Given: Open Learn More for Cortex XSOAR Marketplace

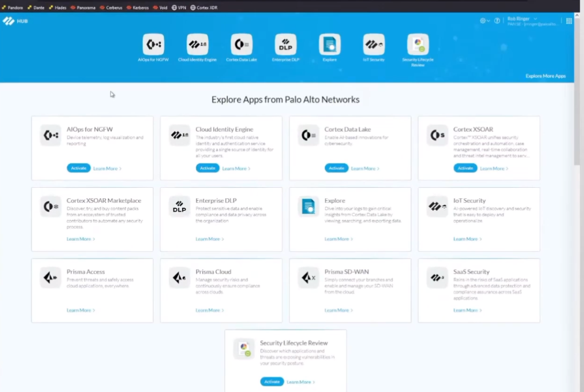Looking at the screenshot, I should click(81, 239).
